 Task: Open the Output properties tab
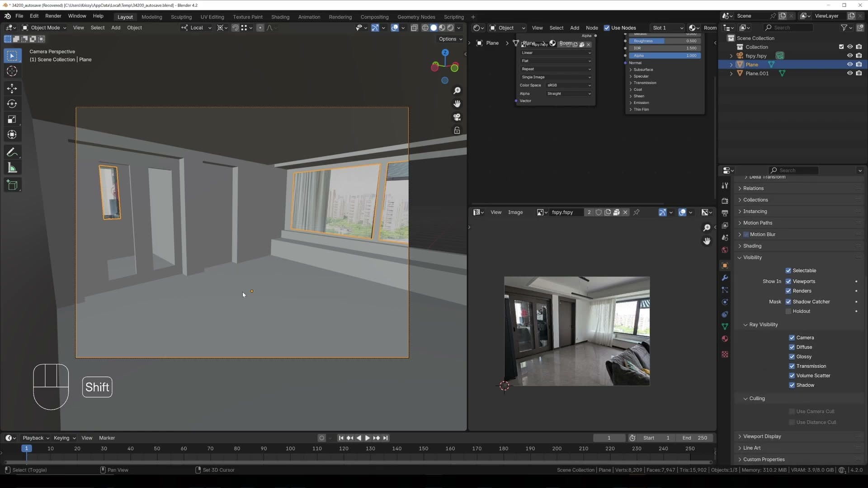click(x=725, y=213)
